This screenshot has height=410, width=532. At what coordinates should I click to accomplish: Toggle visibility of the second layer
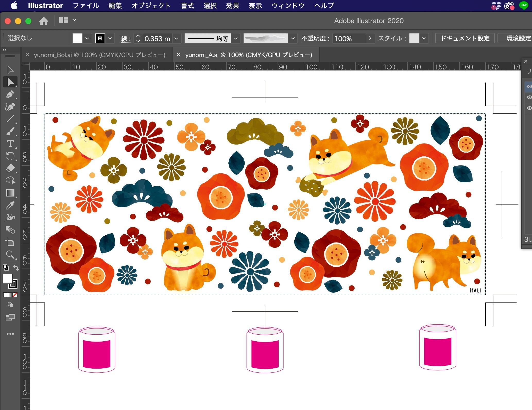[x=529, y=97]
